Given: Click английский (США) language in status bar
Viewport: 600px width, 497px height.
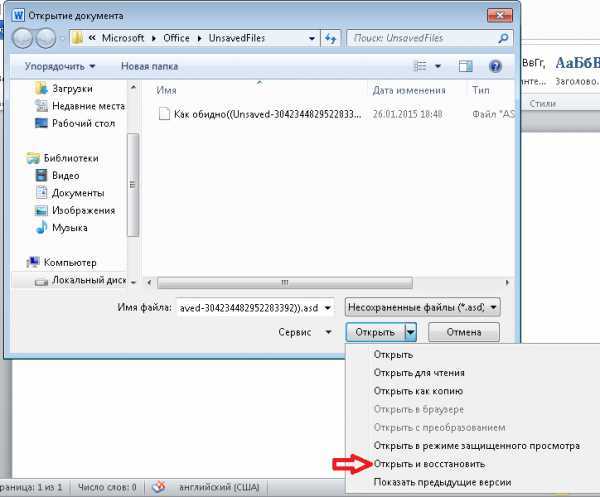Looking at the screenshot, I should [219, 487].
